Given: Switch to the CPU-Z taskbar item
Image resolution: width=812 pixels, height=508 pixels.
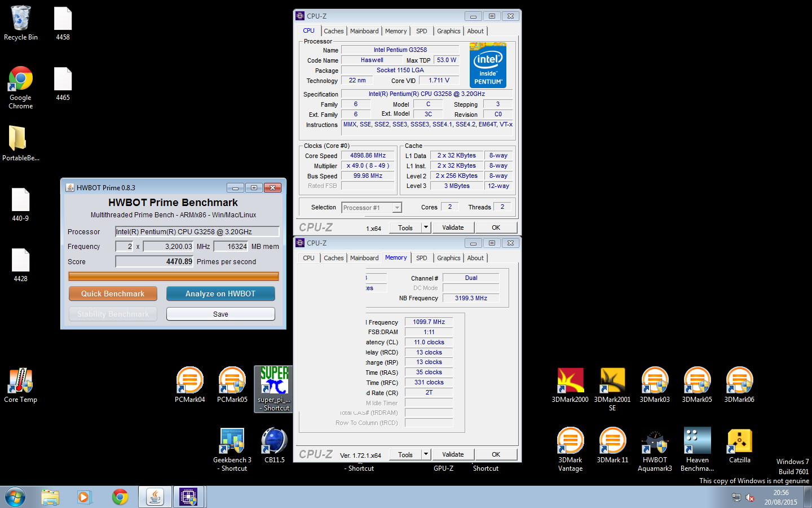Looking at the screenshot, I should [x=188, y=497].
